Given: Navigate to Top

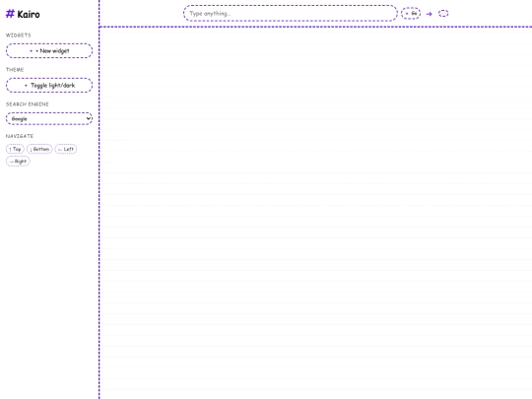Looking at the screenshot, I should [x=15, y=149].
